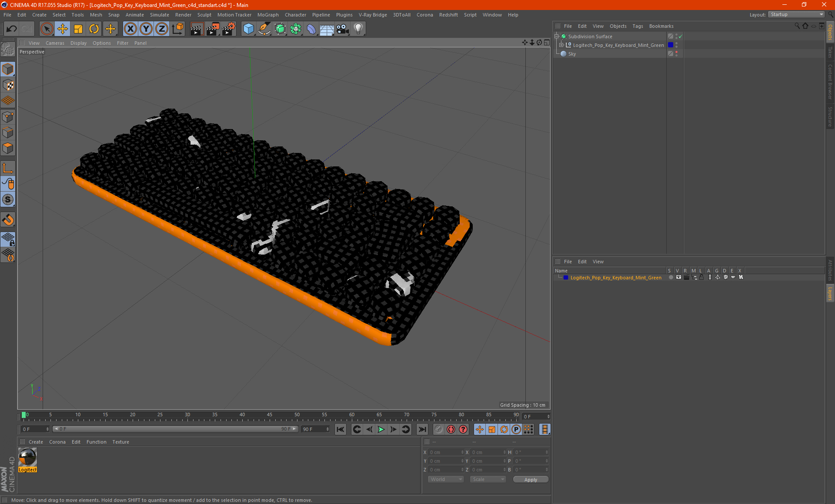Select the Logitech material thumbnail
Image resolution: width=835 pixels, height=504 pixels.
pos(27,457)
